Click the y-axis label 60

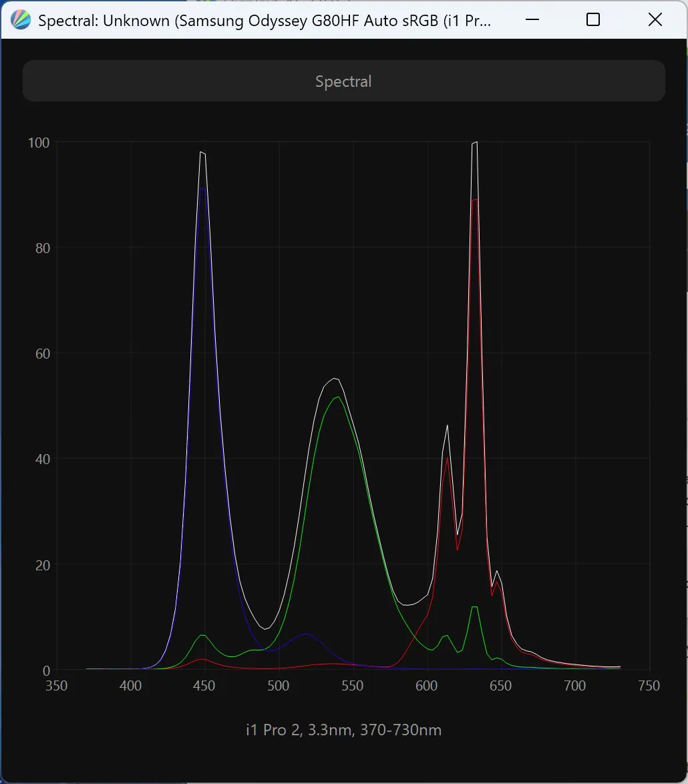(43, 354)
